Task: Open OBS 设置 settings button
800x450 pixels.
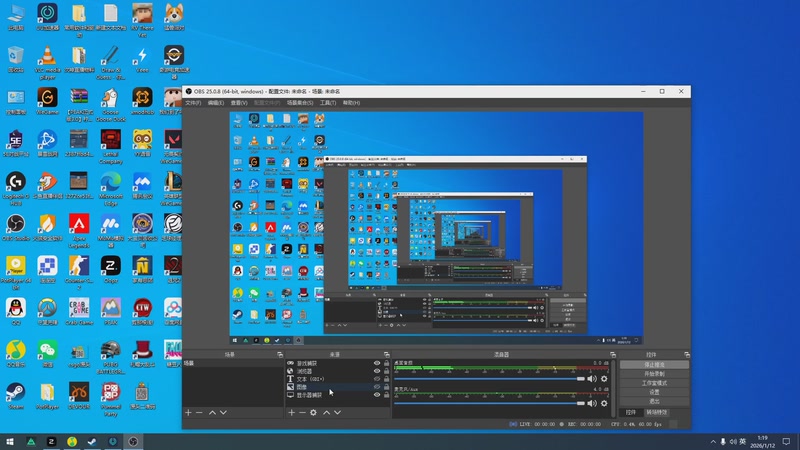Action: [x=654, y=392]
